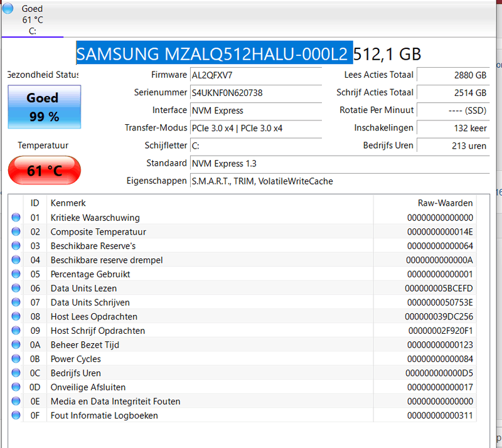
Task: Select the Host Lees Opdrachten attribute text
Action: click(93, 317)
